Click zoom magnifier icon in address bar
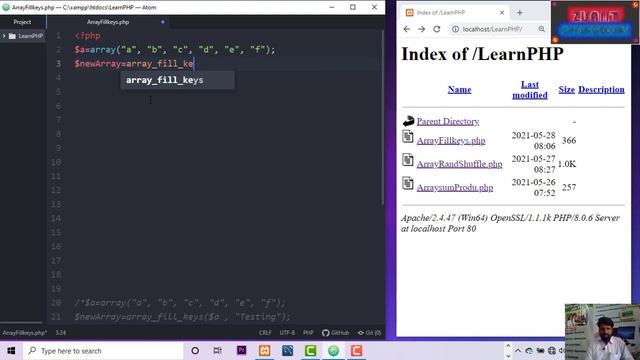 click(x=542, y=29)
